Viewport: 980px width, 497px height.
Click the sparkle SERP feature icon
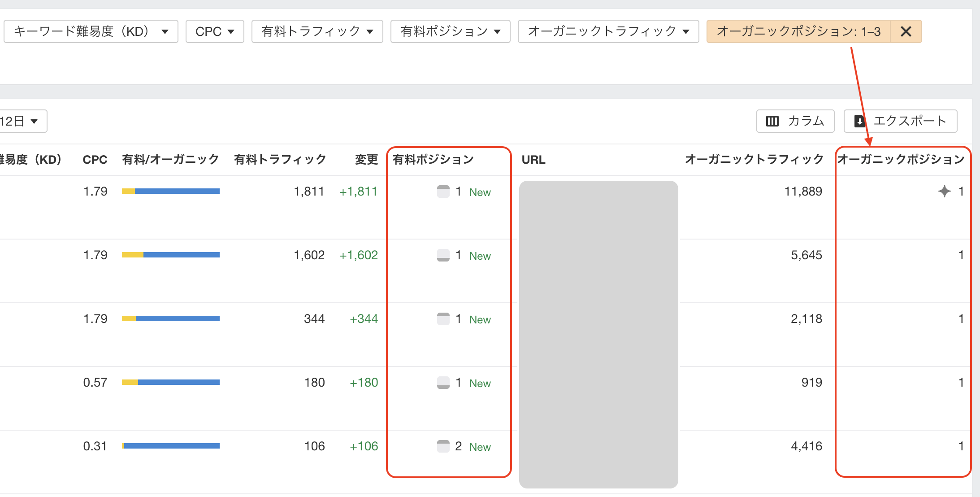click(944, 191)
